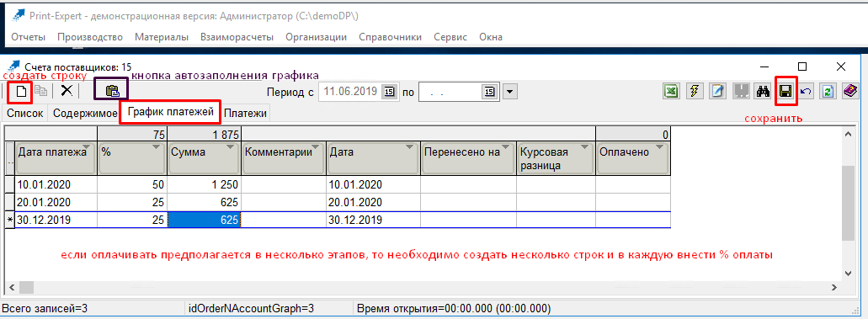The image size is (868, 319).
Task: Open the Сумма column filter arrow
Action: [231, 147]
